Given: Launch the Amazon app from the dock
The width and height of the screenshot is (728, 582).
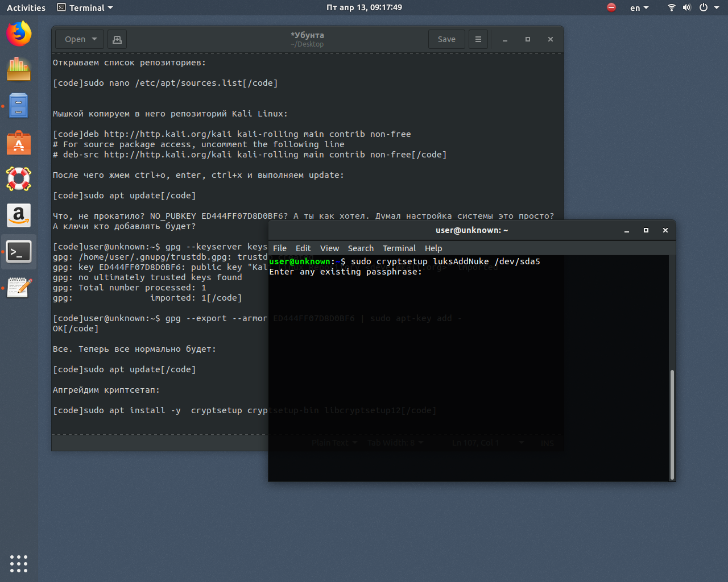Looking at the screenshot, I should coord(19,215).
